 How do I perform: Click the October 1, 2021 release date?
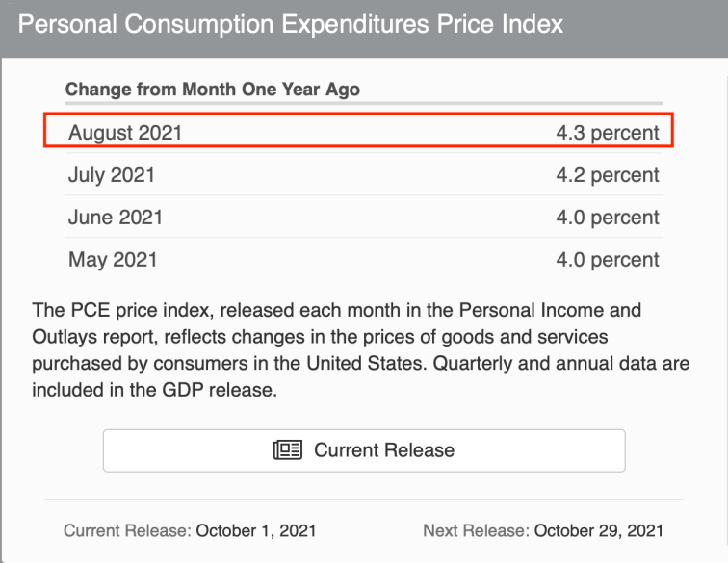258,530
